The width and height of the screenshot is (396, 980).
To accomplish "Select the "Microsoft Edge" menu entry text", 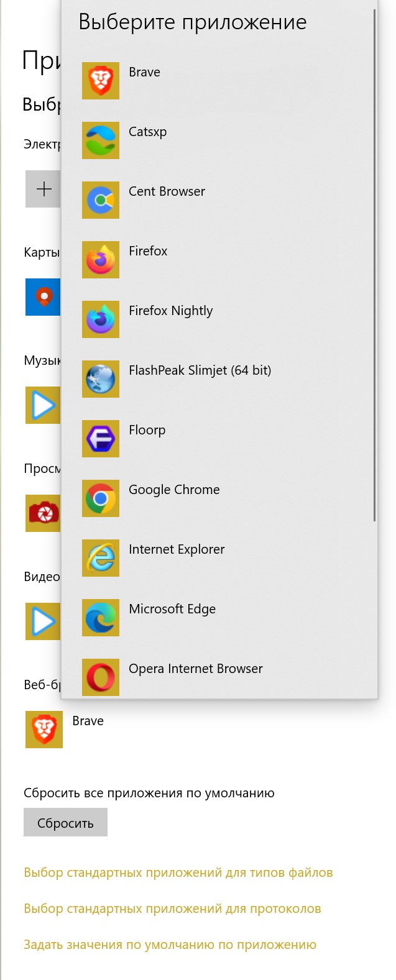I will (172, 609).
